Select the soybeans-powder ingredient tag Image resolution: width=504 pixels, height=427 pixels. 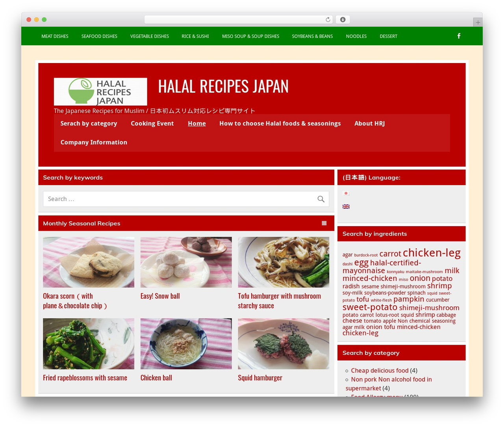(x=385, y=293)
